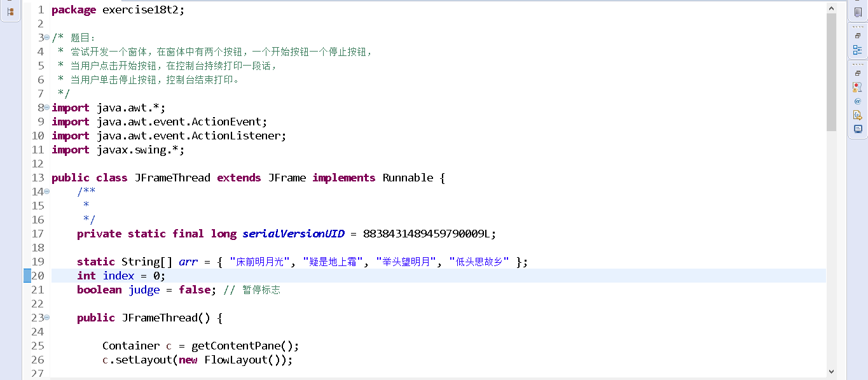Click the scrollbar down arrow
The width and height of the screenshot is (868, 380).
[831, 371]
